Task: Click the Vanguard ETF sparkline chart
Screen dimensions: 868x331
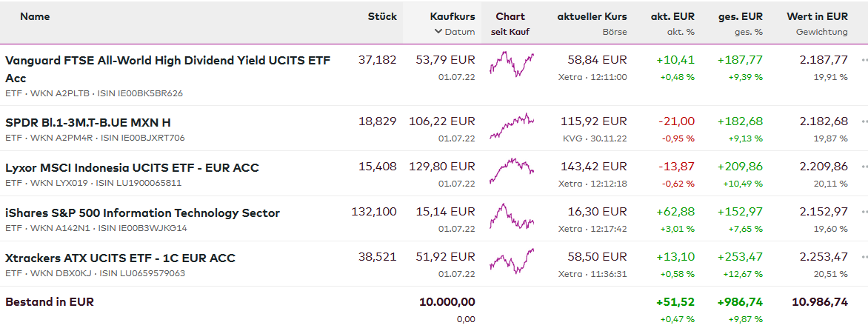Action: 511,64
